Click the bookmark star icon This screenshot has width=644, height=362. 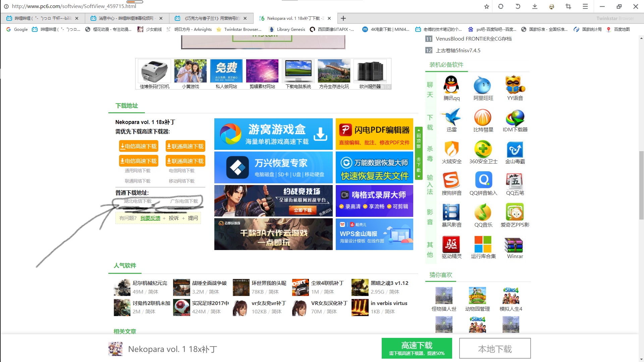486,6
